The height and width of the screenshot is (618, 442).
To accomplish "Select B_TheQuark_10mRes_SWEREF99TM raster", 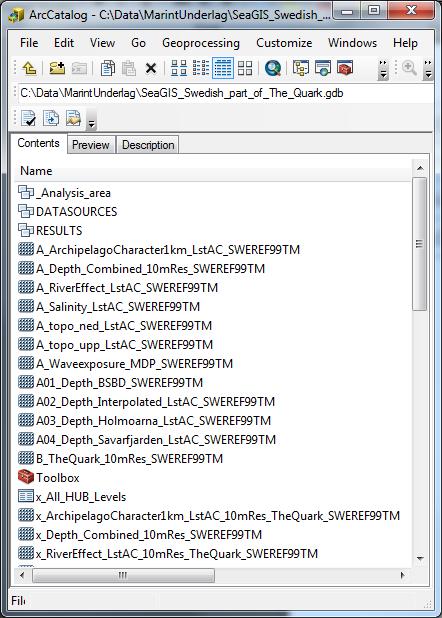I will coord(120,458).
